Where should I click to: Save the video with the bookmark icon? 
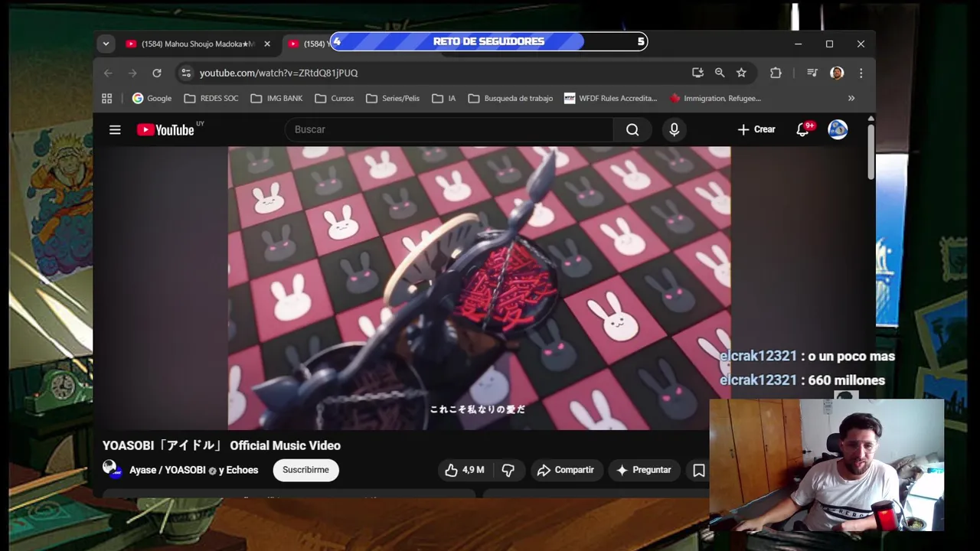[x=699, y=471]
